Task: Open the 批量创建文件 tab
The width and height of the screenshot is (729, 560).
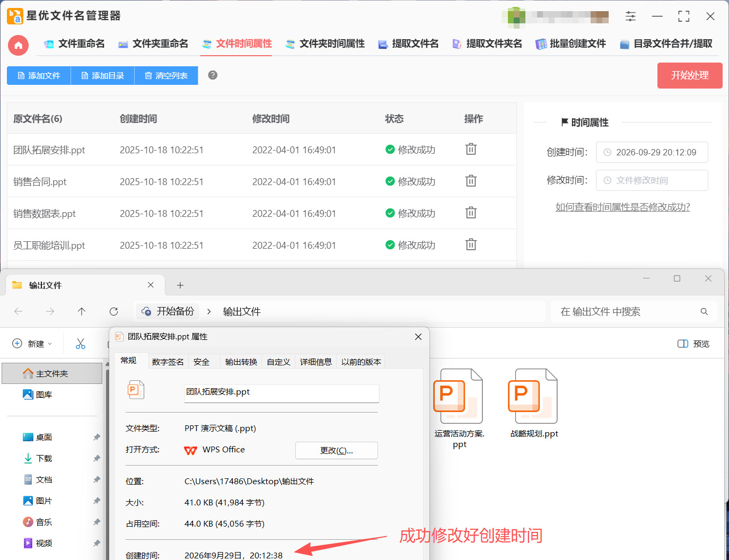Action: pos(570,43)
